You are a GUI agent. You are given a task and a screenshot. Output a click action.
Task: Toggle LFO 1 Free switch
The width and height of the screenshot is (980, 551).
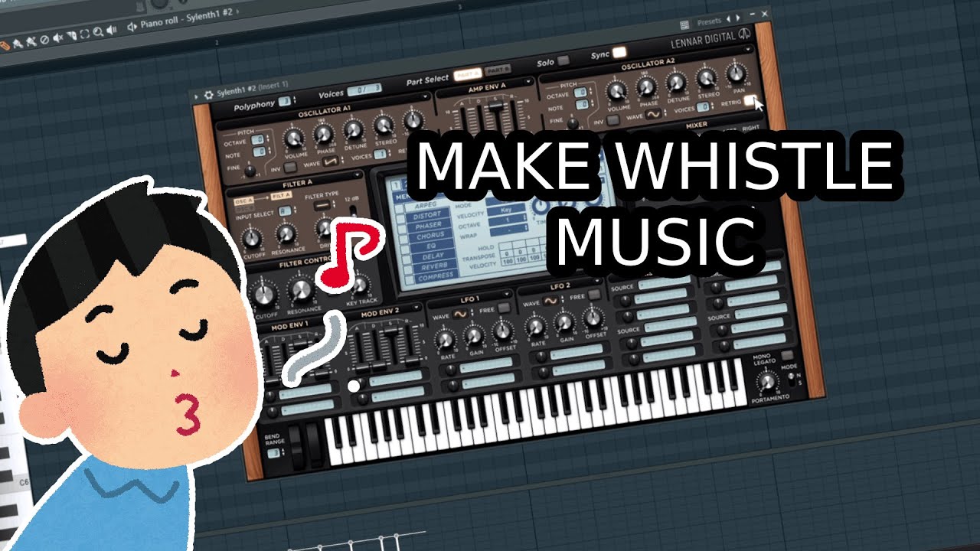504,308
